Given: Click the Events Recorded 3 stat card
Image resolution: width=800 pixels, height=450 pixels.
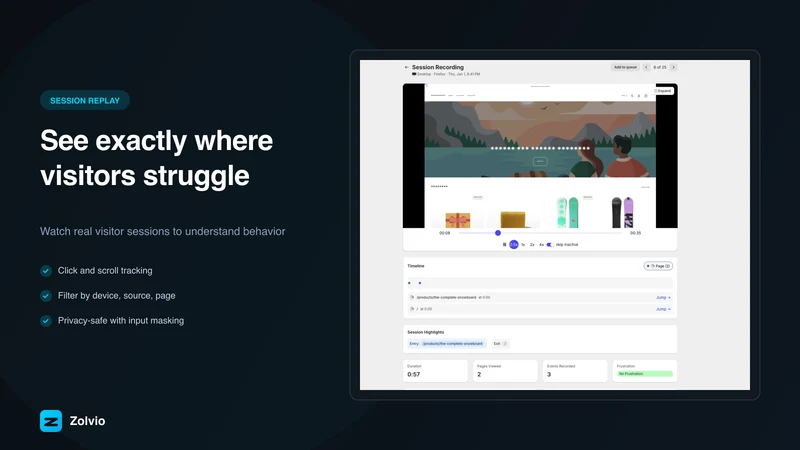Looking at the screenshot, I should coord(575,371).
